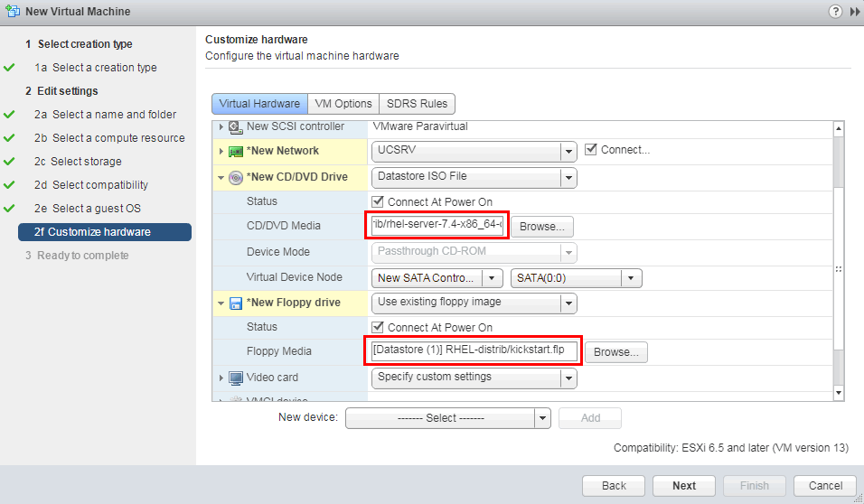Expand the New Network row
The width and height of the screenshot is (864, 504).
point(221,151)
